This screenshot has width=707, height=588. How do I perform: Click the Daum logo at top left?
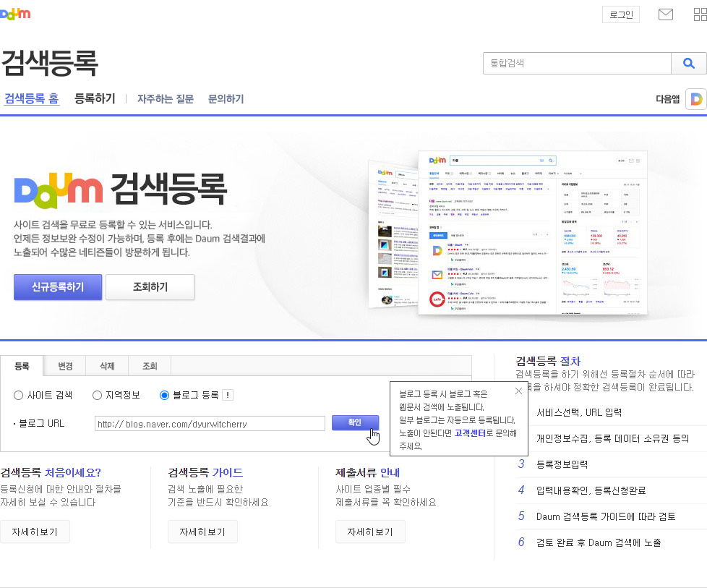[x=15, y=14]
